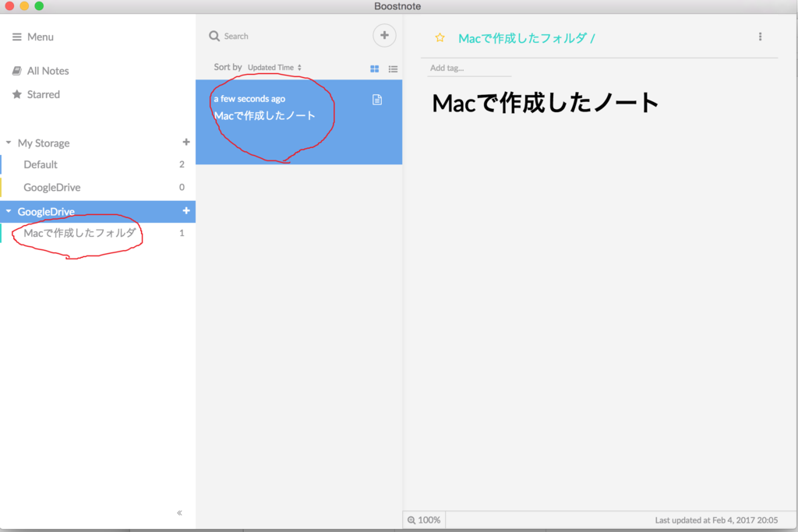Close the Boostnote window with red button
This screenshot has width=798, height=532.
[9, 6]
